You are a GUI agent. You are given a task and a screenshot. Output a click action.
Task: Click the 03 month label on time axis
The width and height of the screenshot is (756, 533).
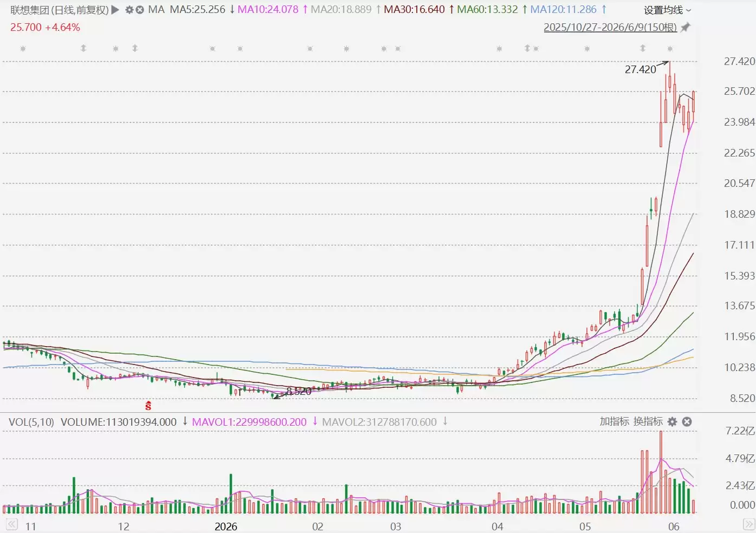coord(396,526)
